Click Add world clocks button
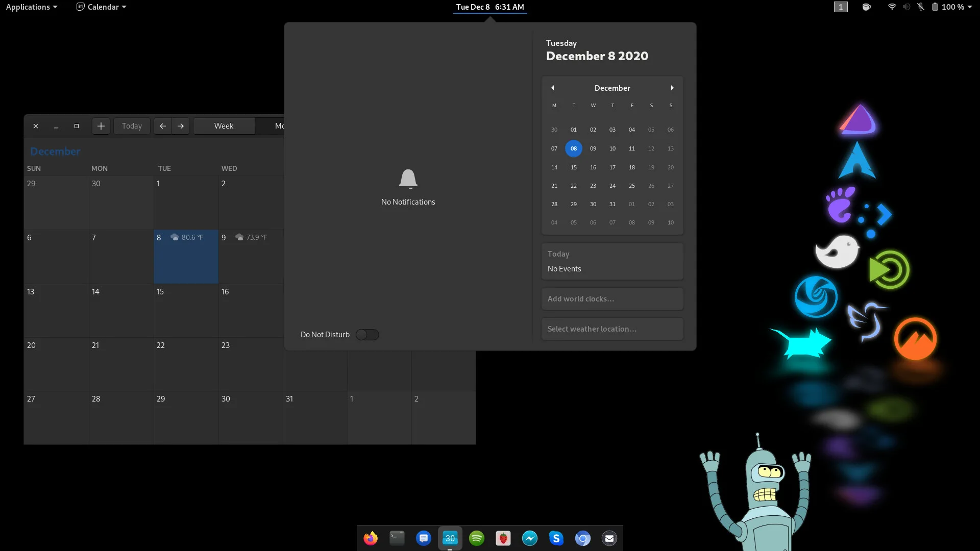 pyautogui.click(x=612, y=299)
